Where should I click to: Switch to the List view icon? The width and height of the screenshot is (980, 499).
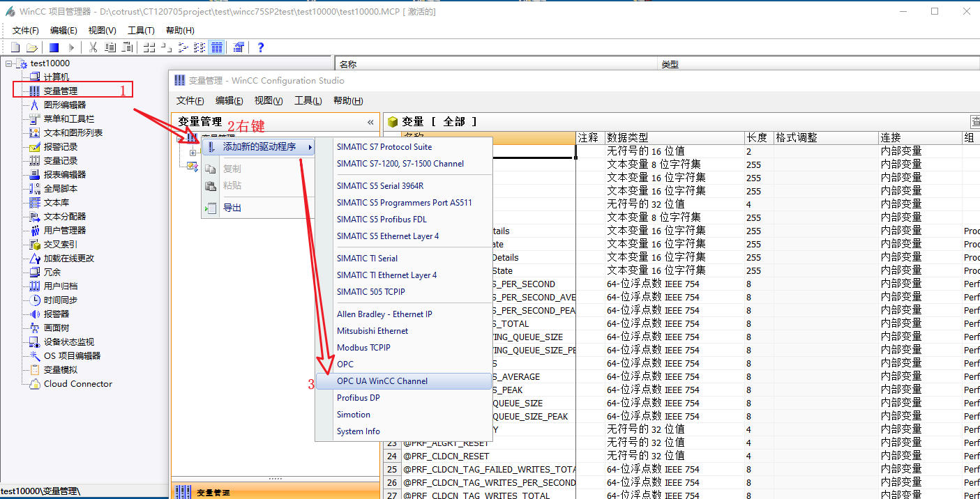[x=183, y=47]
